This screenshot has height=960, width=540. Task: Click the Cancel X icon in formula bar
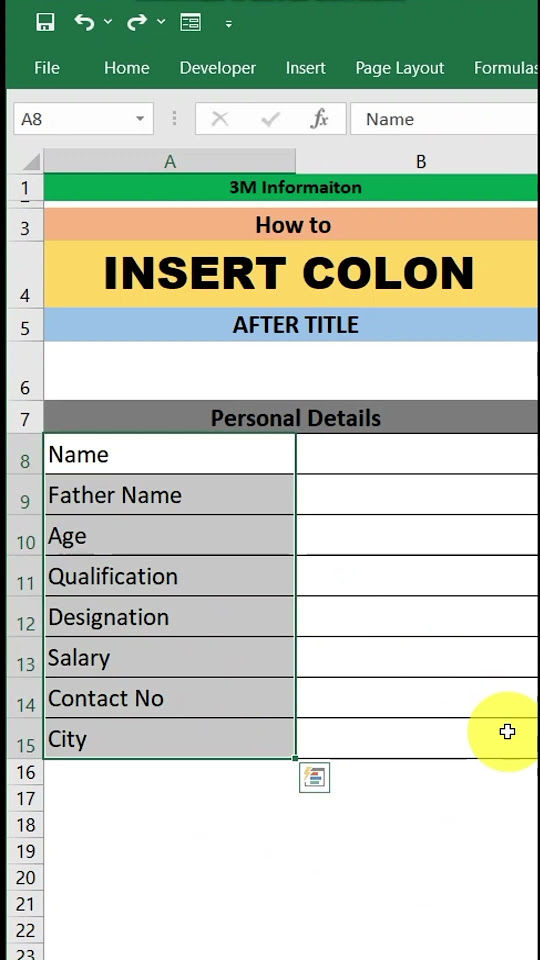tap(219, 119)
